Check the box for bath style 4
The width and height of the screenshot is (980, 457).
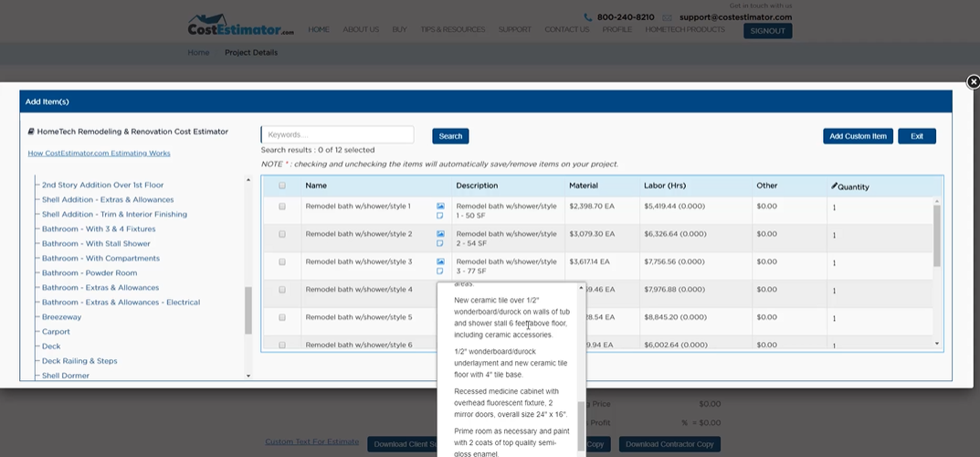282,290
